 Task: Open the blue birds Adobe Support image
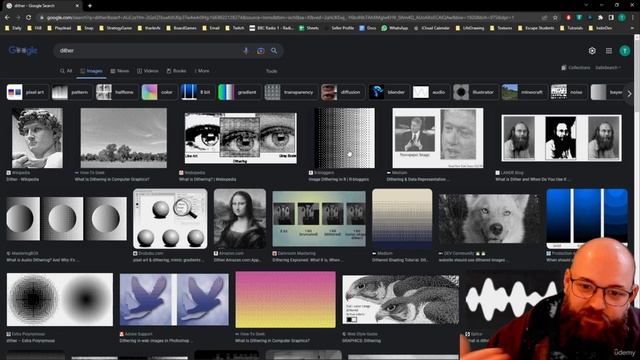tap(174, 300)
